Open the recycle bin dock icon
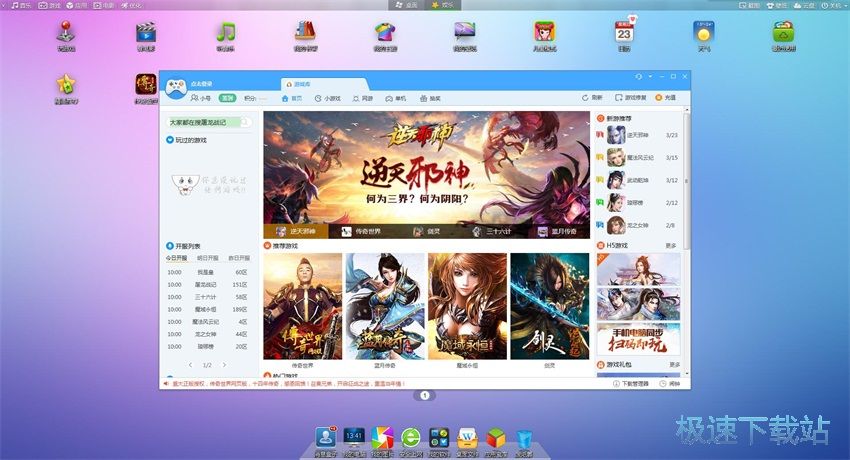Viewport: 850px width, 460px height. point(524,438)
